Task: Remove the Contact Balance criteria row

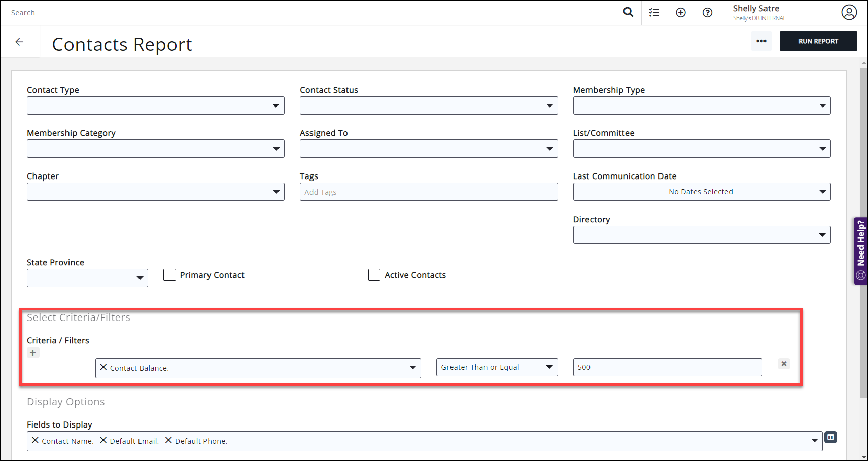Action: pos(784,364)
